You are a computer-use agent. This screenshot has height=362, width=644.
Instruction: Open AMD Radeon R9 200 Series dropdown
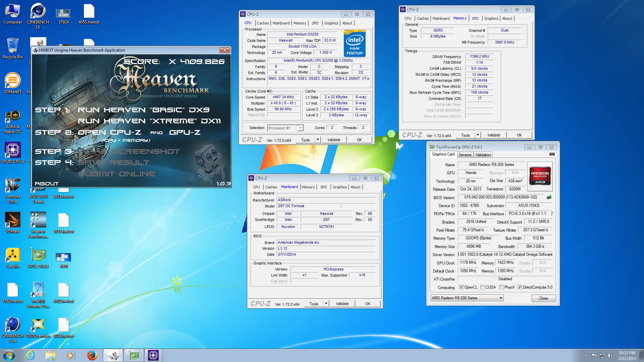(467, 298)
